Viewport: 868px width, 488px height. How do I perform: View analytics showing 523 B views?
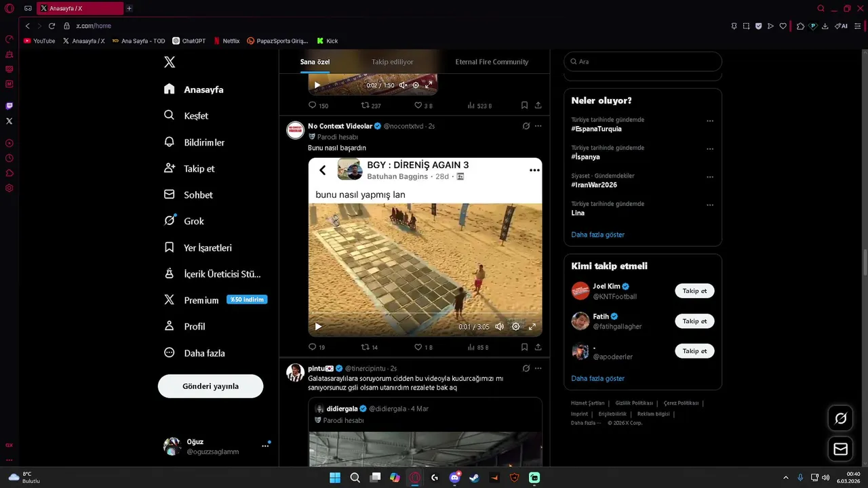coord(479,106)
